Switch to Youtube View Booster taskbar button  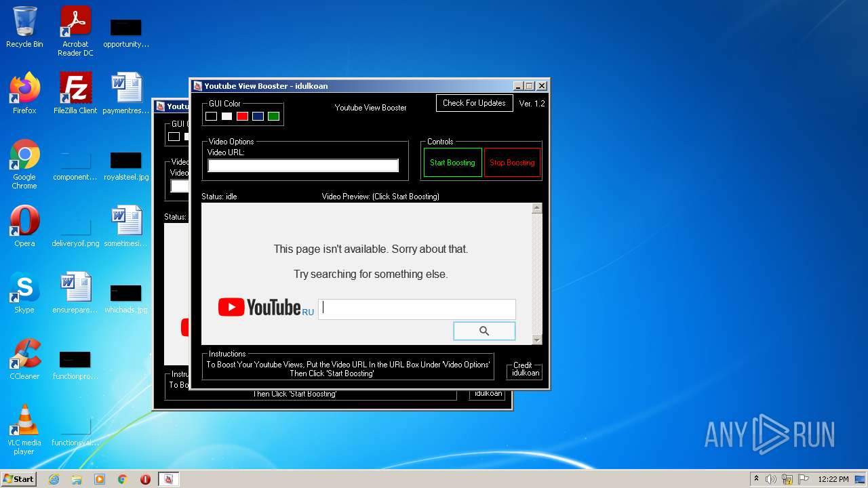coord(168,479)
